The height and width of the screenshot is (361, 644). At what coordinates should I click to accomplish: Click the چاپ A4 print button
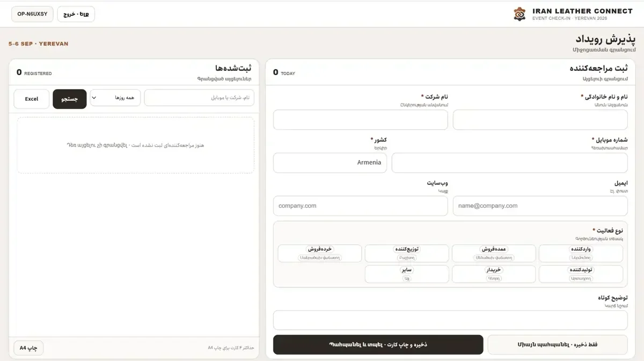(28, 348)
